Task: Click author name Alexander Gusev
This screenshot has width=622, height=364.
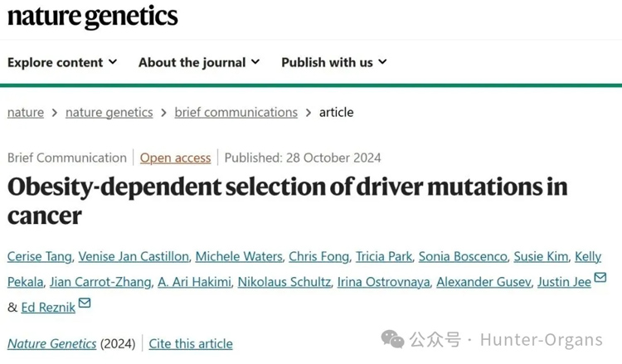Action: coord(484,282)
